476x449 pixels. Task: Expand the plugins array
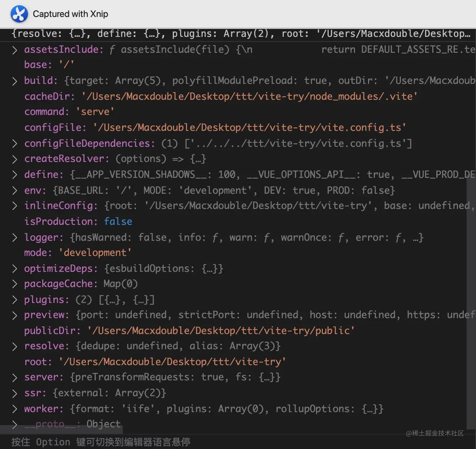[x=14, y=300]
